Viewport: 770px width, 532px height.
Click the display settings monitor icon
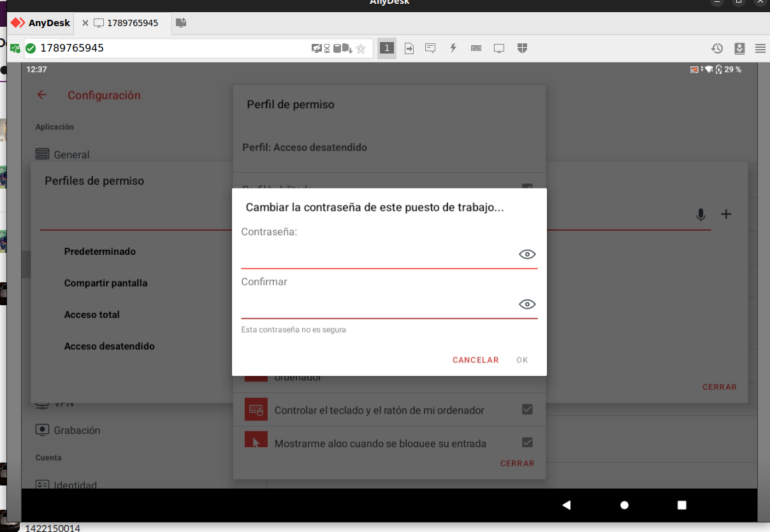499,48
